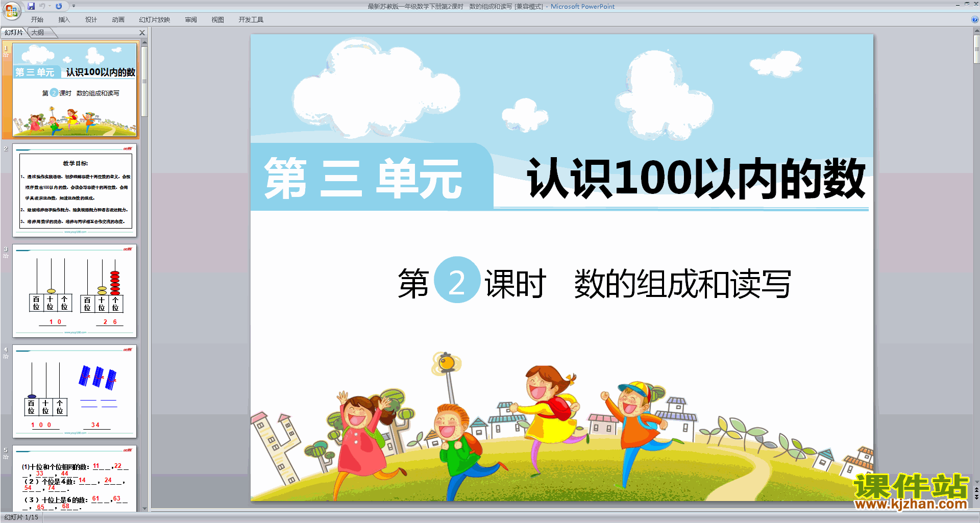The image size is (980, 523).
Task: Click the Redo/Repeat icon
Action: (x=59, y=6)
